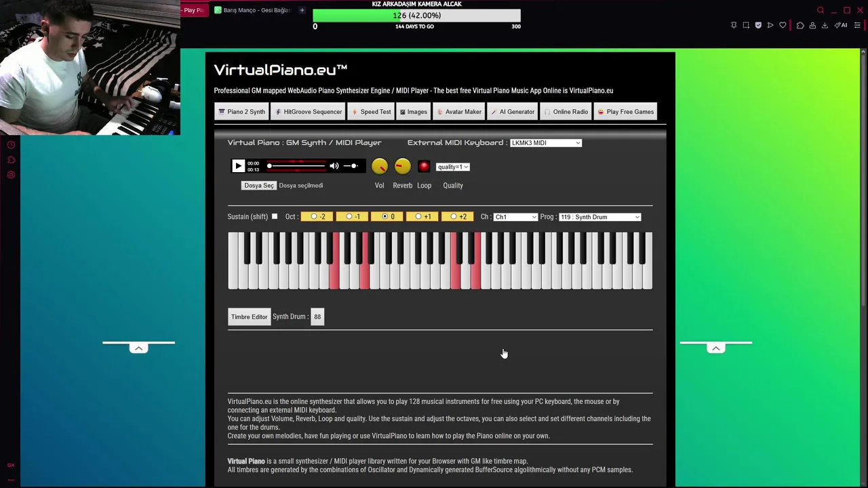This screenshot has height=488, width=868.
Task: Open AI Generator page
Action: [x=513, y=112]
